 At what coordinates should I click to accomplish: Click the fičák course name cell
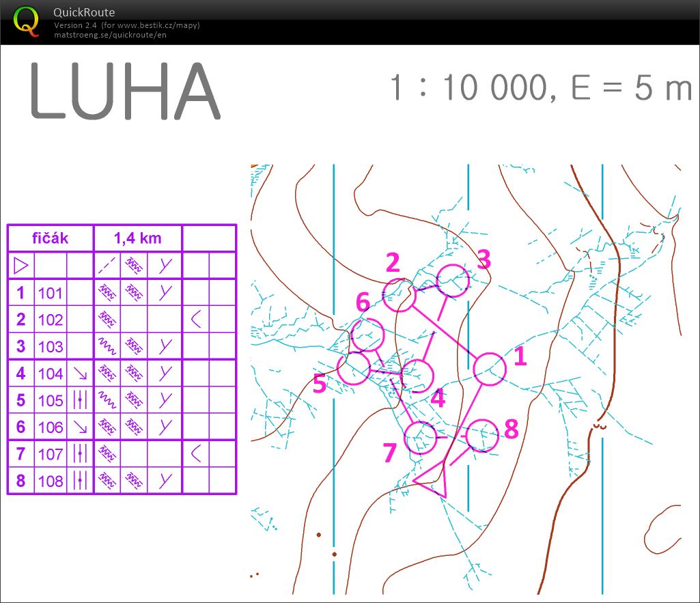click(x=50, y=239)
